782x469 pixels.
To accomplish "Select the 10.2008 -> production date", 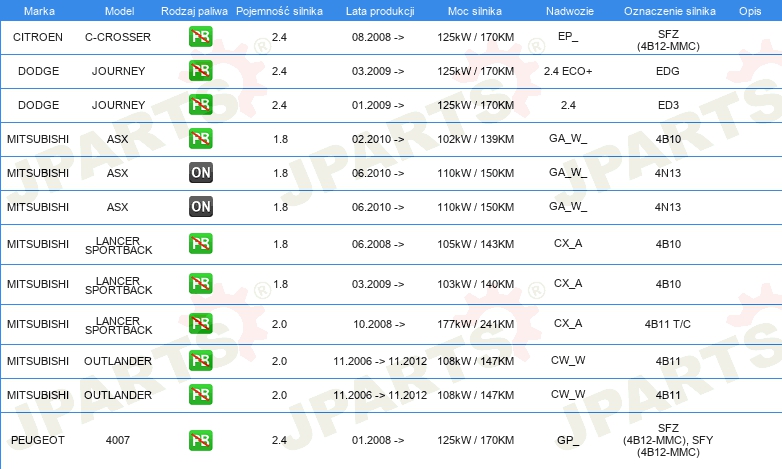I will [x=379, y=324].
